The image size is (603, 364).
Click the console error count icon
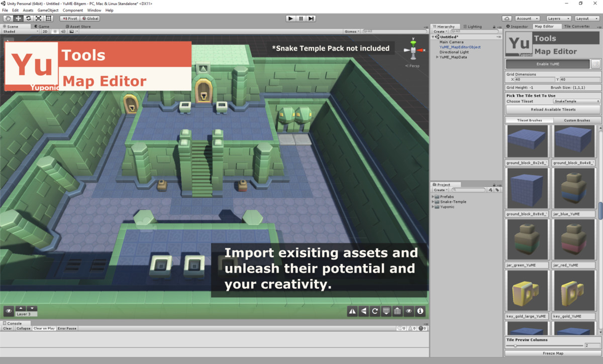pyautogui.click(x=423, y=328)
